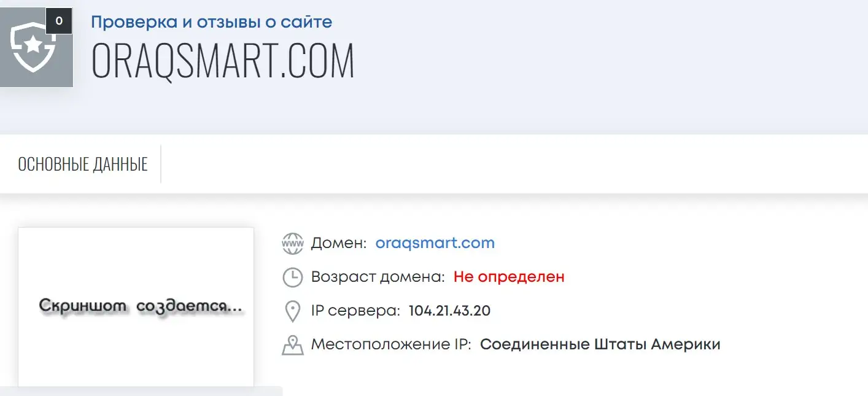This screenshot has height=396, width=868.
Task: Click the clock icon for domain age
Action: (293, 277)
